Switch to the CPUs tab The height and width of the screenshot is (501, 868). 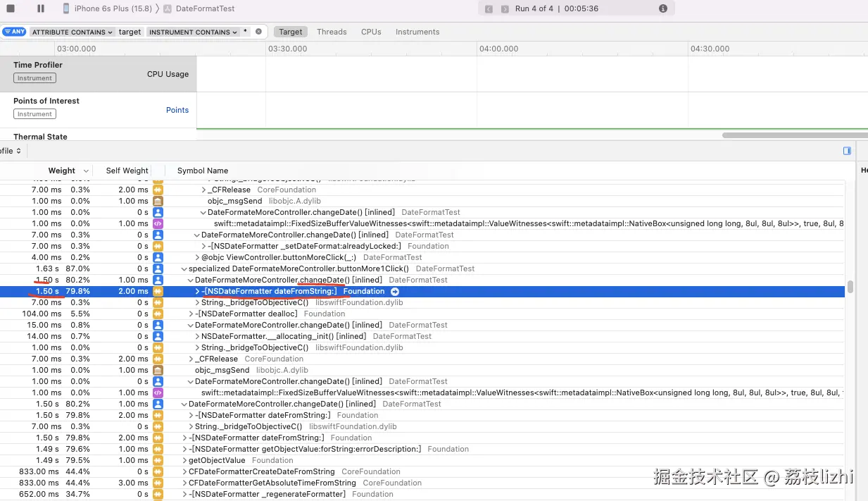click(371, 32)
